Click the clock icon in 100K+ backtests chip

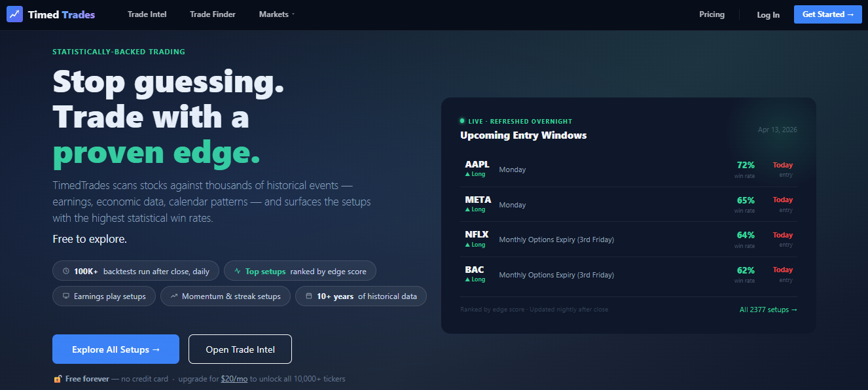[66, 271]
